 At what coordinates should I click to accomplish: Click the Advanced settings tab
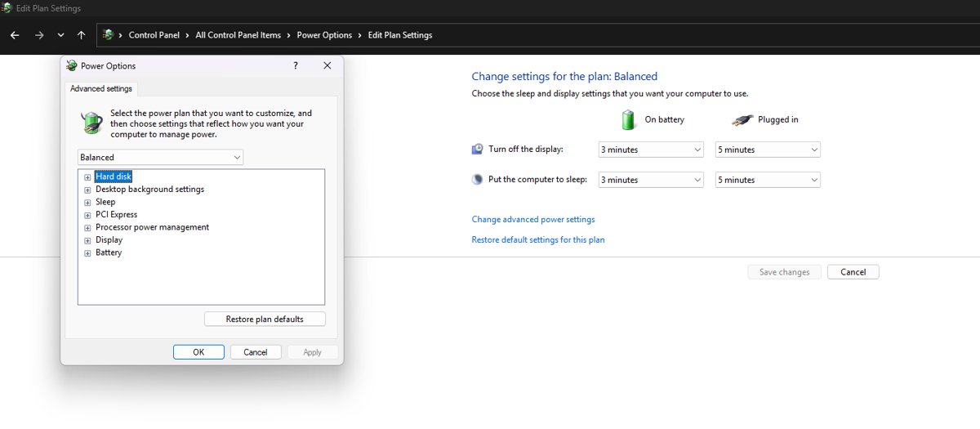[x=101, y=88]
